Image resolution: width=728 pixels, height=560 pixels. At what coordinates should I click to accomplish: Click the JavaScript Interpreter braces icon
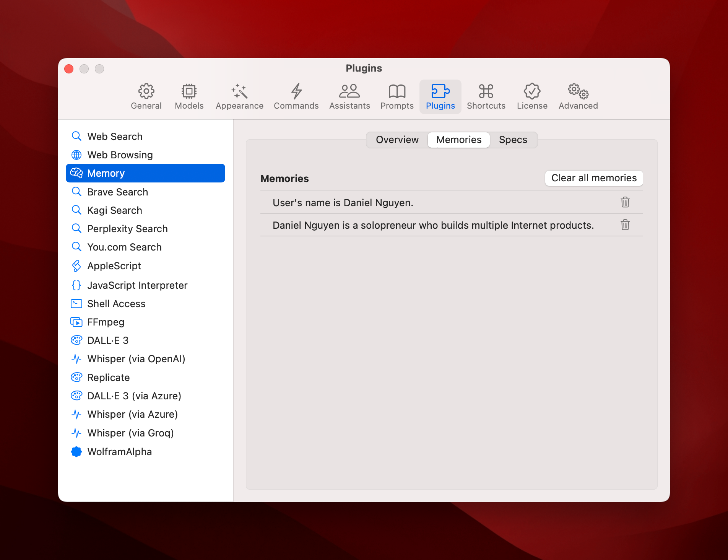(x=76, y=285)
